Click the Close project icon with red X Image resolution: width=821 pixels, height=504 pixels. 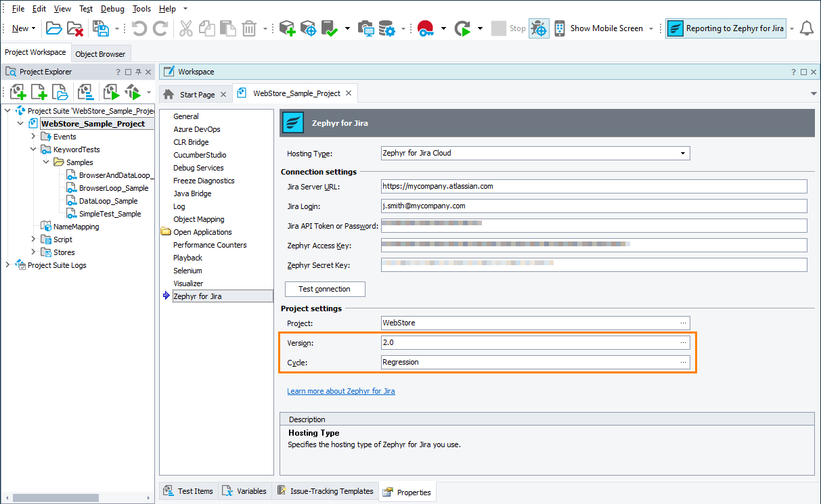tap(74, 28)
